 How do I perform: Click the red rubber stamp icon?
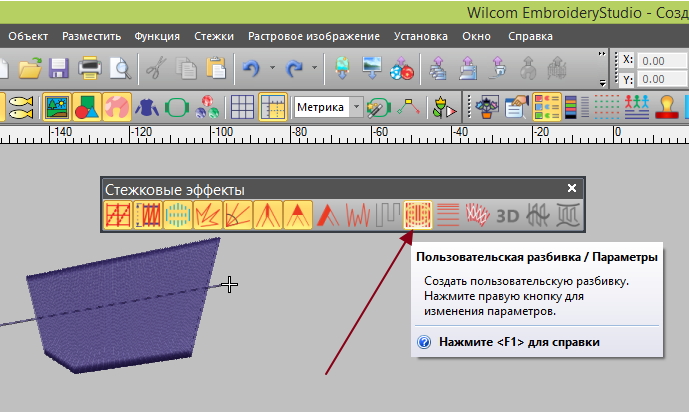(x=667, y=107)
